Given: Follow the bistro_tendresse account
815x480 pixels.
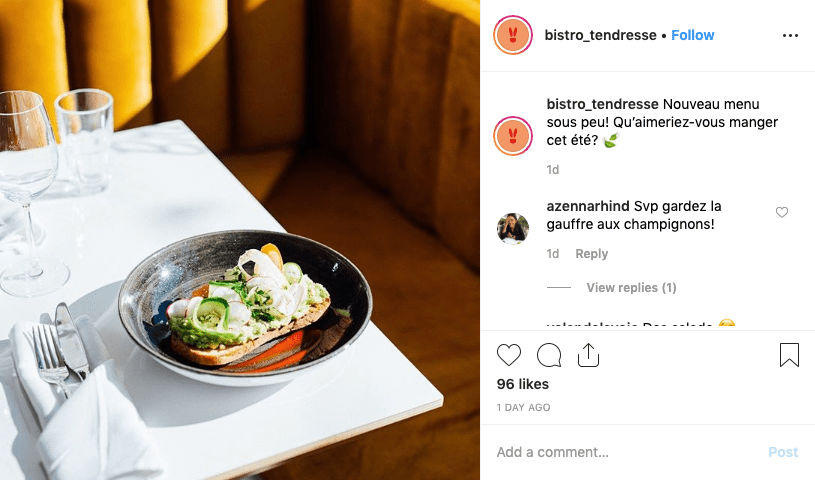Looking at the screenshot, I should [692, 35].
